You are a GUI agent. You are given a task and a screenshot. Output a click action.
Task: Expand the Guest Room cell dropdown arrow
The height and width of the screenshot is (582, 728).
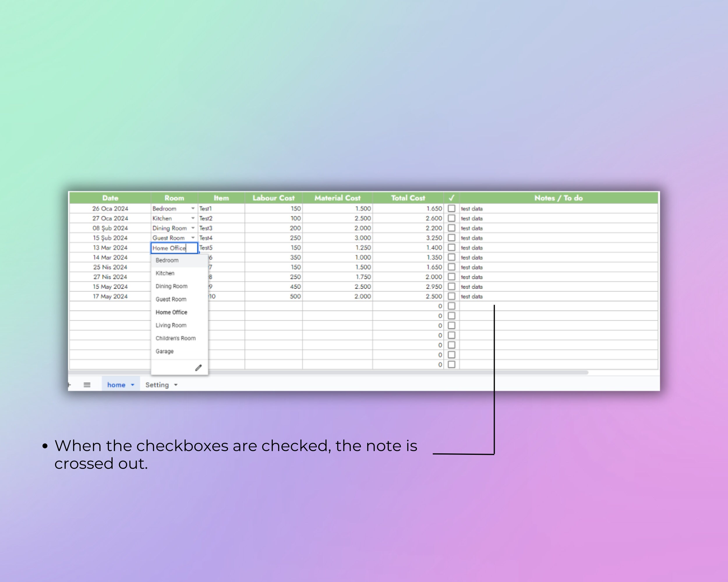(x=193, y=238)
